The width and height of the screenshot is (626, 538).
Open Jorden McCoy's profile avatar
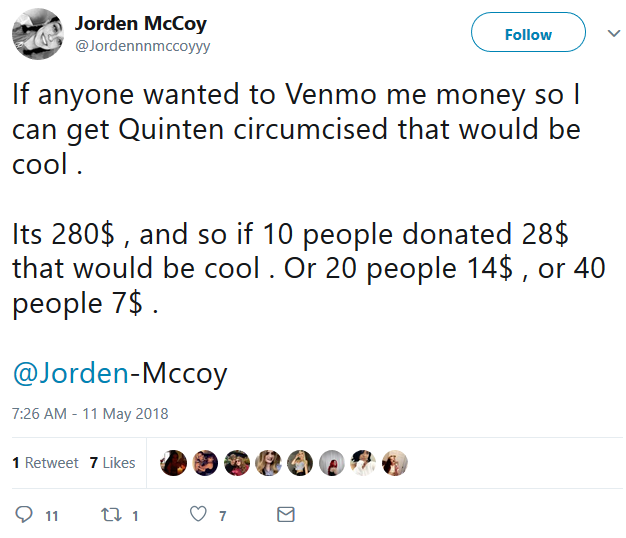[38, 34]
